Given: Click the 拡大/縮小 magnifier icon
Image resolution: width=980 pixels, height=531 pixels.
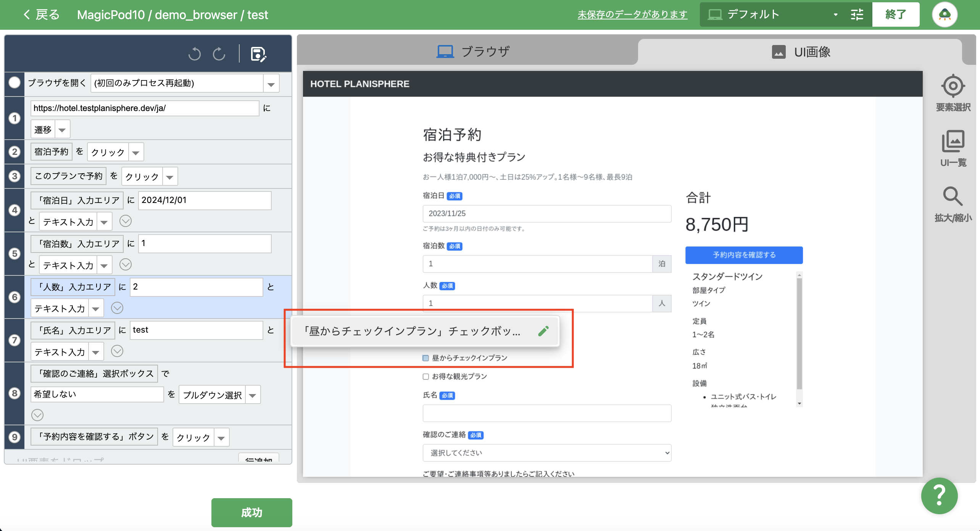Looking at the screenshot, I should [x=953, y=204].
